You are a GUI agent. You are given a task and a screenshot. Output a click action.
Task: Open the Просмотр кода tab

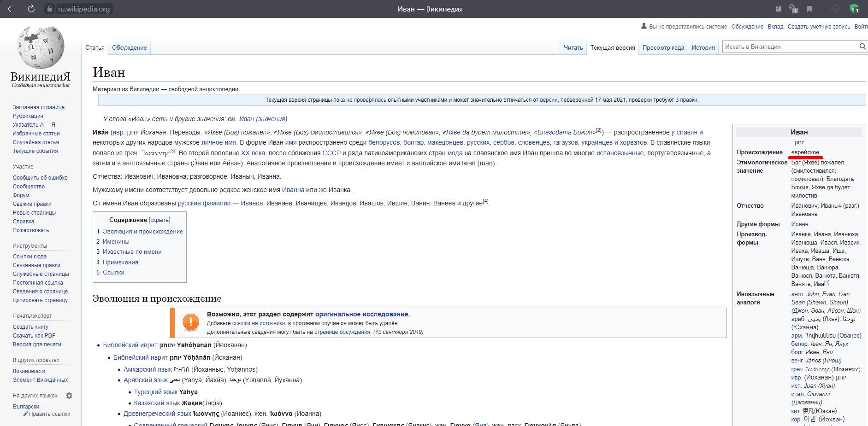(663, 47)
